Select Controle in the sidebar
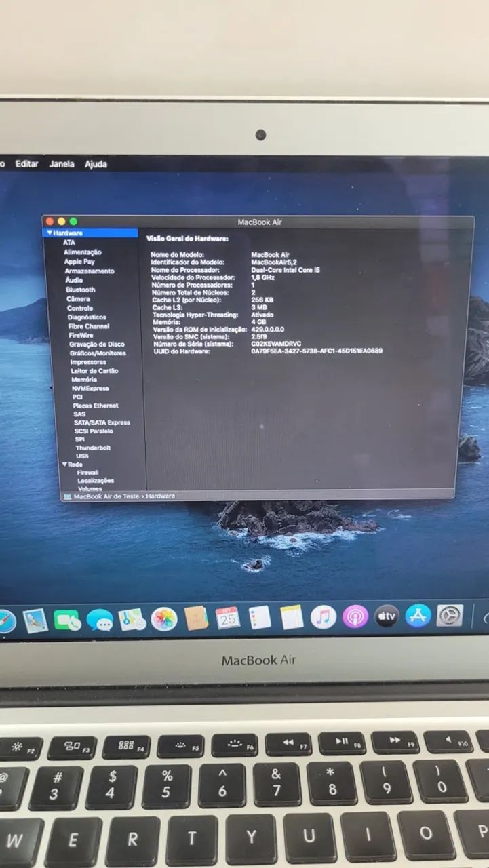 pos(80,308)
